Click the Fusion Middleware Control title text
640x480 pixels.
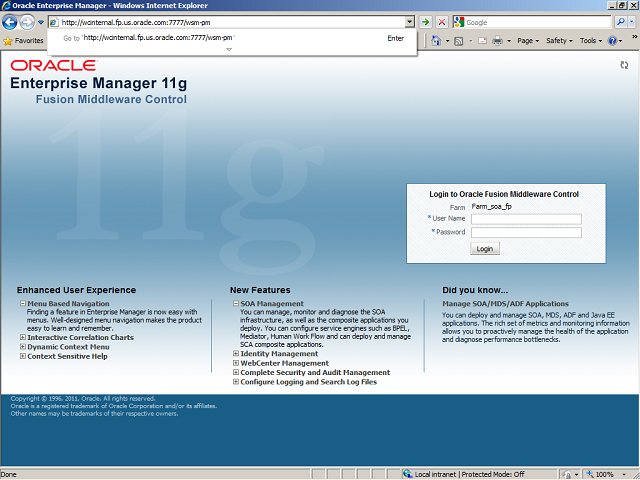111,99
